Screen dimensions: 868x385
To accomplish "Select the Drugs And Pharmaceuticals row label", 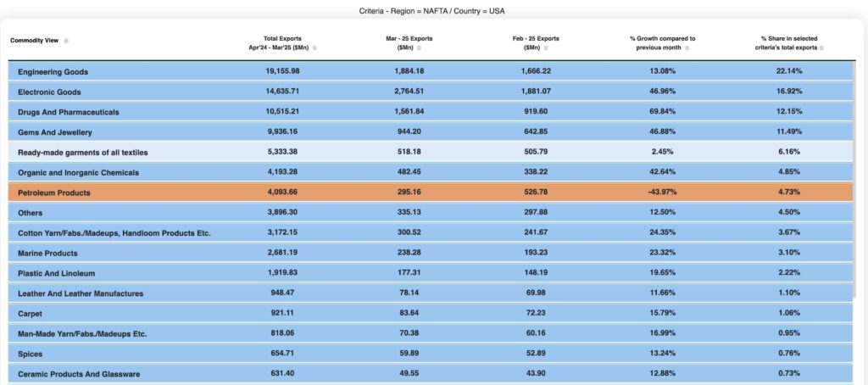I will (x=69, y=112).
